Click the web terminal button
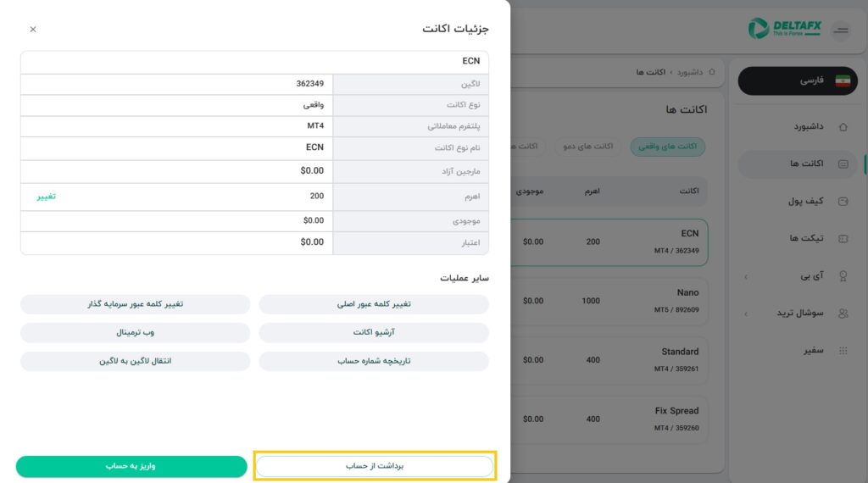Image resolution: width=868 pixels, height=483 pixels. 135,332
